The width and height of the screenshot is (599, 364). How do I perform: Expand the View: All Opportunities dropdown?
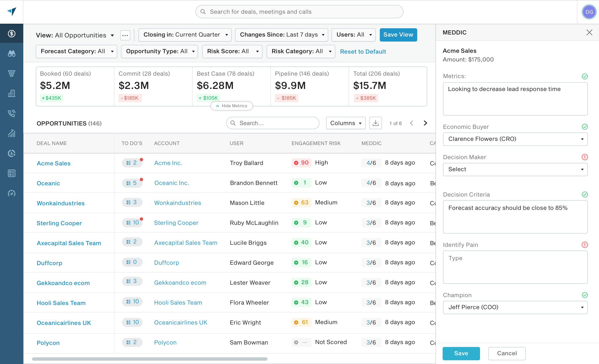pyautogui.click(x=75, y=36)
